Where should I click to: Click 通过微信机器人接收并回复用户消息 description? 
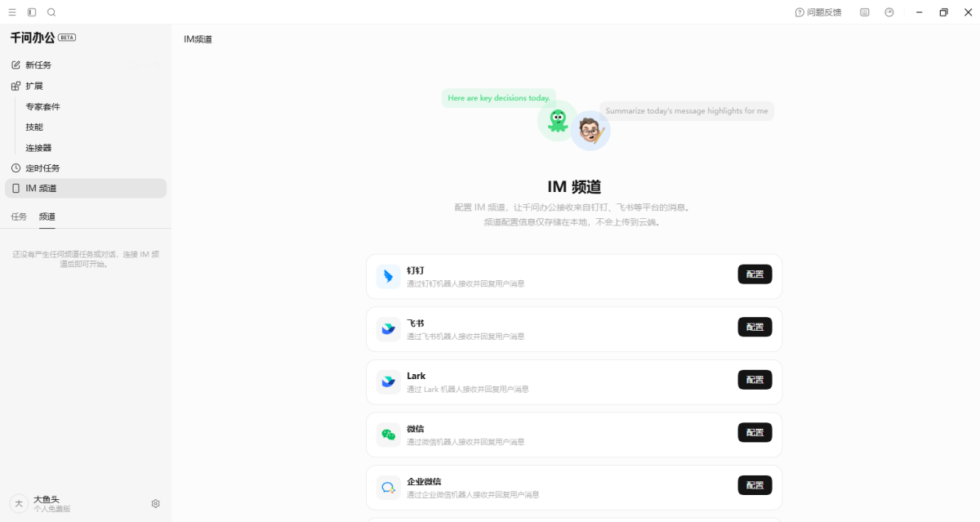pyautogui.click(x=465, y=442)
